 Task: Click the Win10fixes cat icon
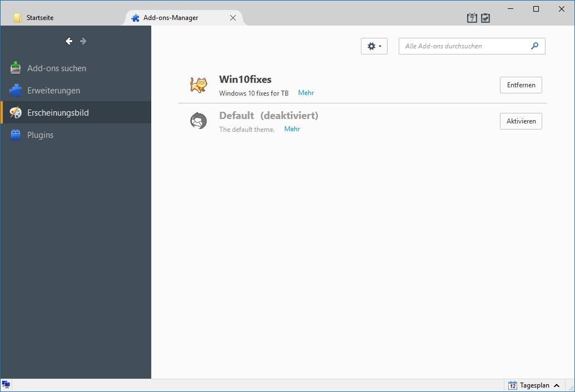coord(199,85)
